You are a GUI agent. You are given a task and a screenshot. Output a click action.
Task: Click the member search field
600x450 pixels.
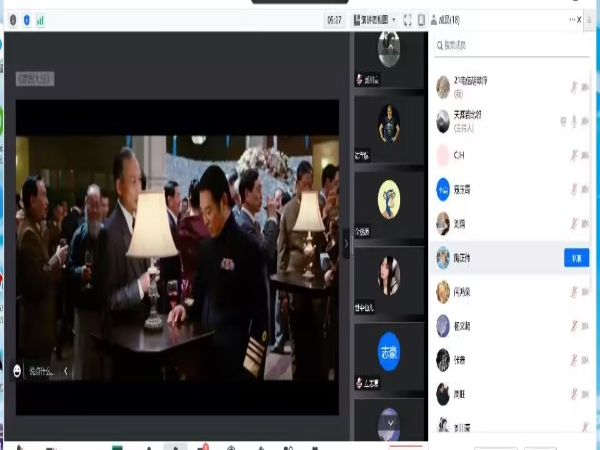(512, 46)
